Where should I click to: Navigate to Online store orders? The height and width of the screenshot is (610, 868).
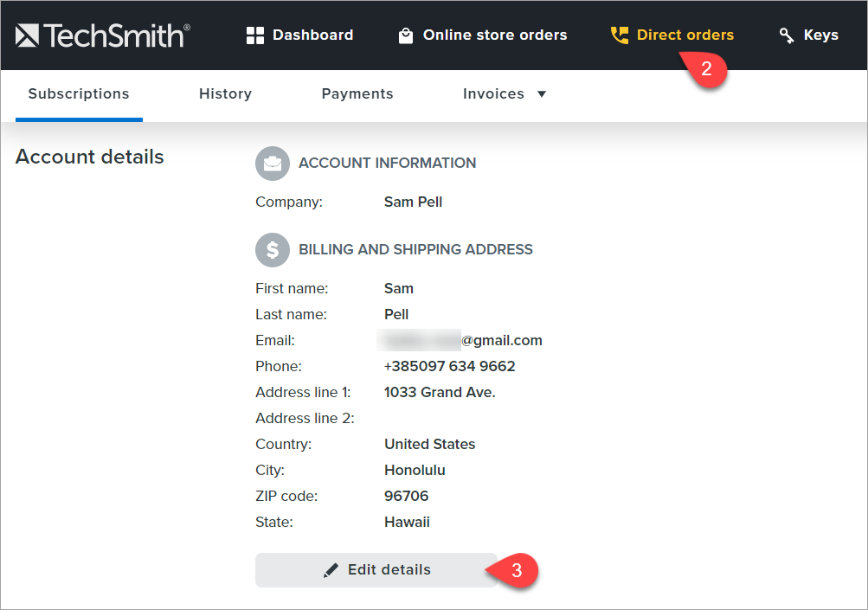click(x=493, y=35)
